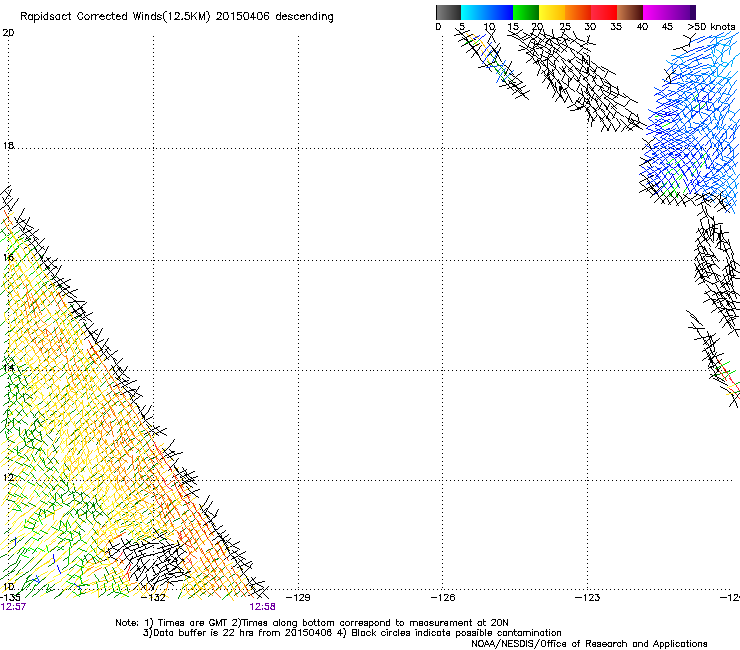Click the latitude label '16'
This screenshot has height=650, width=740.
pyautogui.click(x=8, y=257)
